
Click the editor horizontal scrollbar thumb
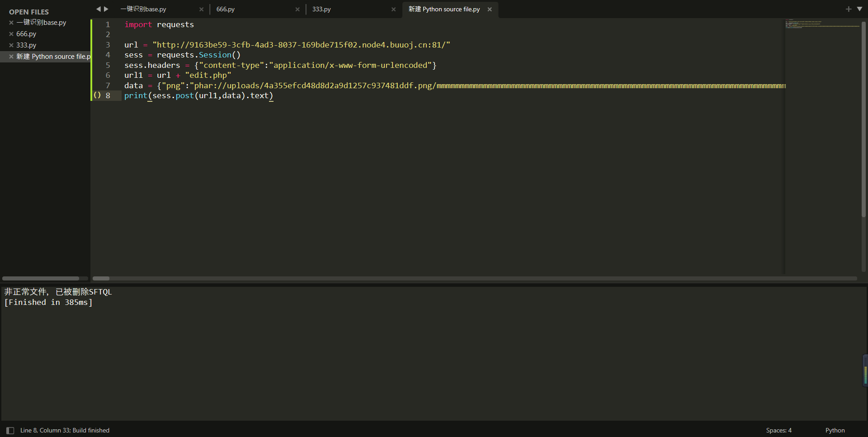click(x=101, y=279)
